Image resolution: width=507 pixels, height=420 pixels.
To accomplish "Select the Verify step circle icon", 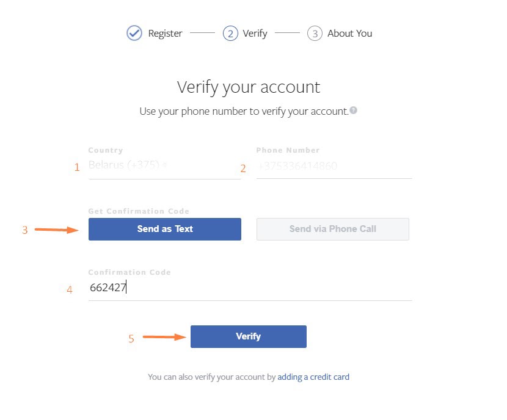I will tap(230, 33).
